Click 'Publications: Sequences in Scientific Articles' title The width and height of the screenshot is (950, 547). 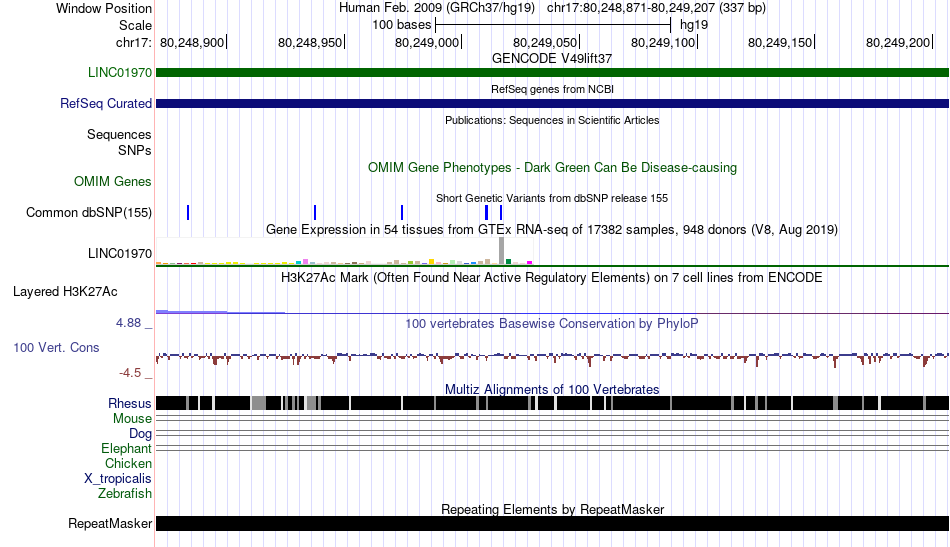click(x=552, y=121)
